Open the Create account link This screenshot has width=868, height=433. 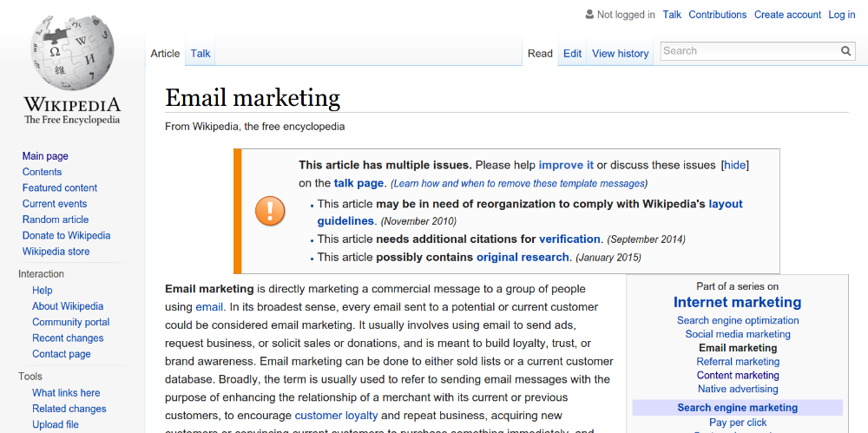point(787,15)
